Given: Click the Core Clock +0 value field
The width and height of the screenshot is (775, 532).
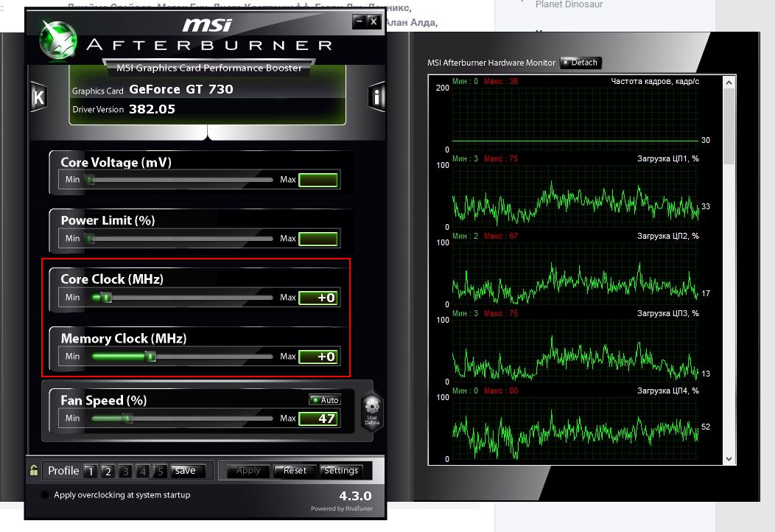Looking at the screenshot, I should (318, 298).
